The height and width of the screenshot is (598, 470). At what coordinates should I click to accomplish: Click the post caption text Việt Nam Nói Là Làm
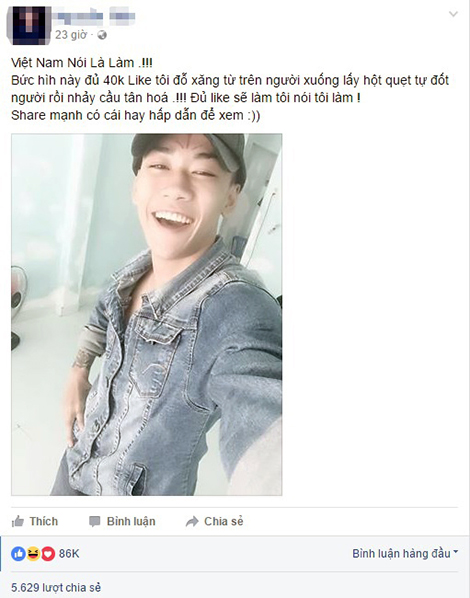[82, 63]
